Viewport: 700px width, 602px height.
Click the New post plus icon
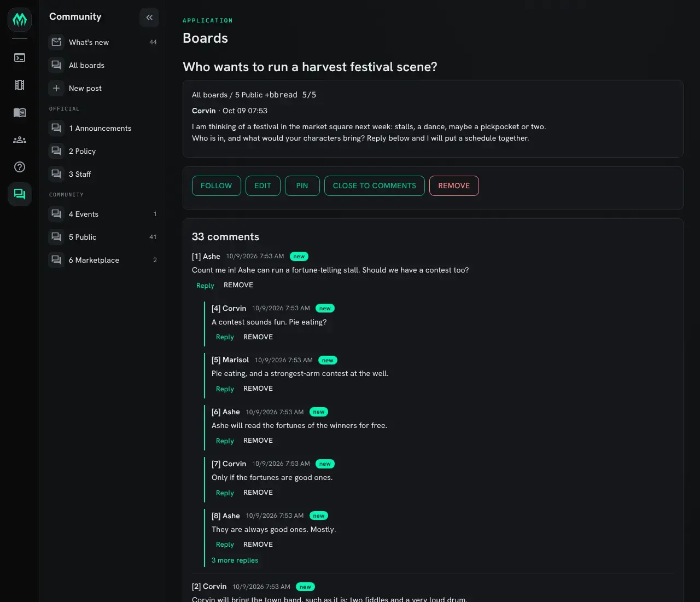point(56,88)
